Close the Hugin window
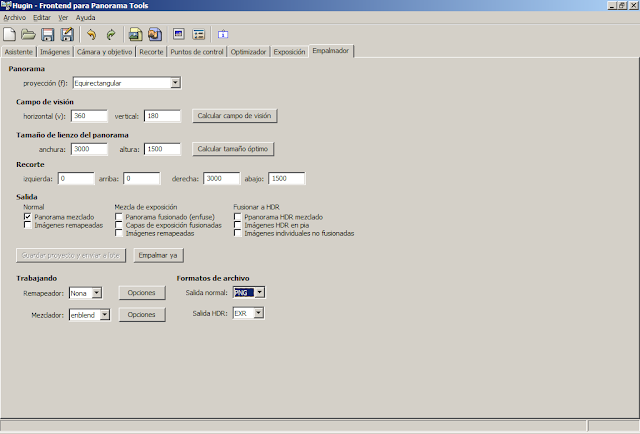Screen dimensions: 640x434 click(x=633, y=5)
